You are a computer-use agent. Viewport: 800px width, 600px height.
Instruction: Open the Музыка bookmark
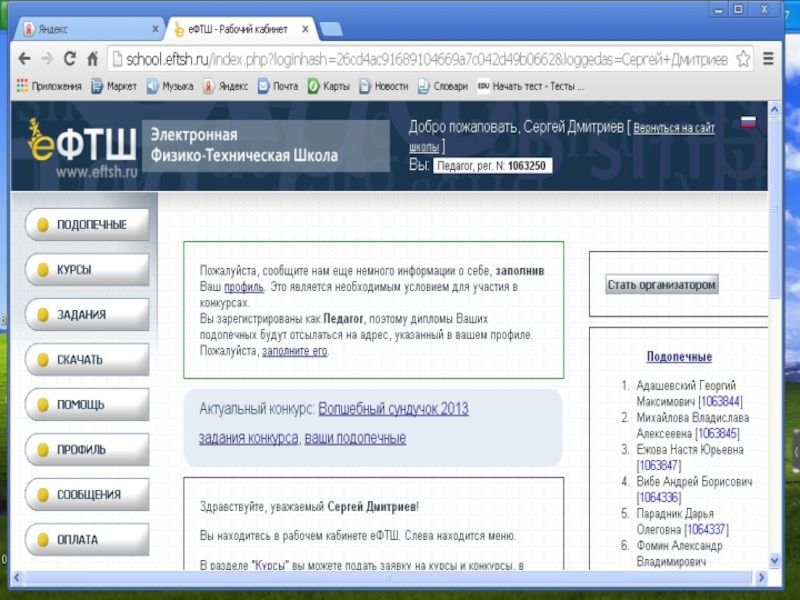pos(170,86)
